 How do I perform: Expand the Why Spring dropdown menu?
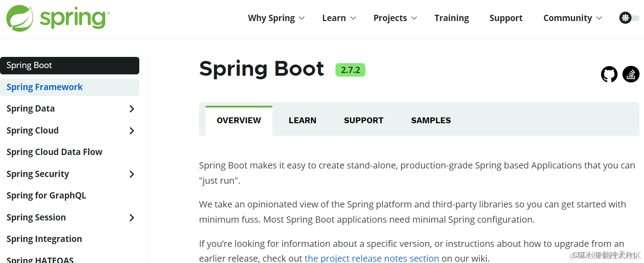tap(276, 18)
